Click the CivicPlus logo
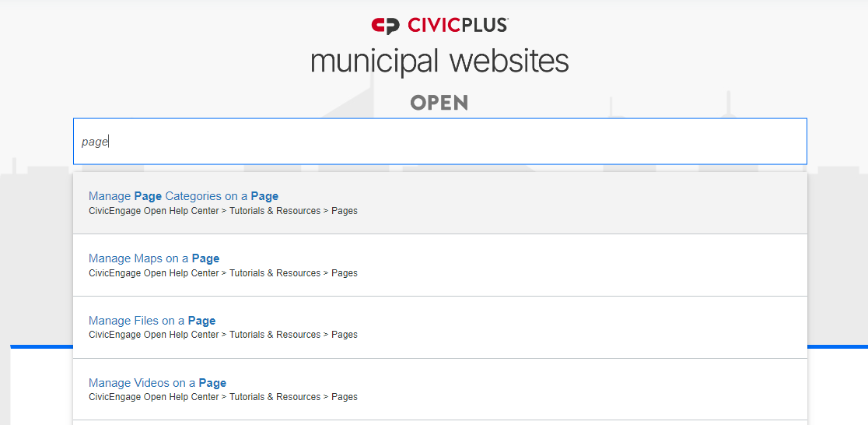 (x=439, y=26)
